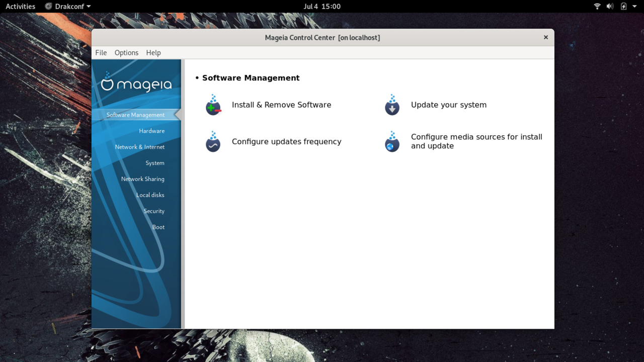Open the Drakconf app menu dropdown

[67, 7]
